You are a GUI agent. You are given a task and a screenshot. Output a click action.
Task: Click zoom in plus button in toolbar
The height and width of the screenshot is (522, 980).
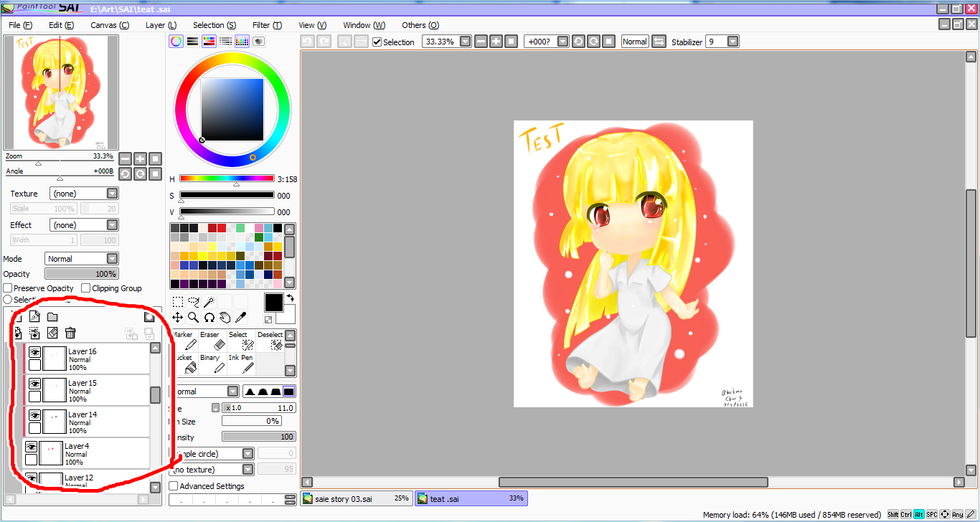pyautogui.click(x=496, y=42)
